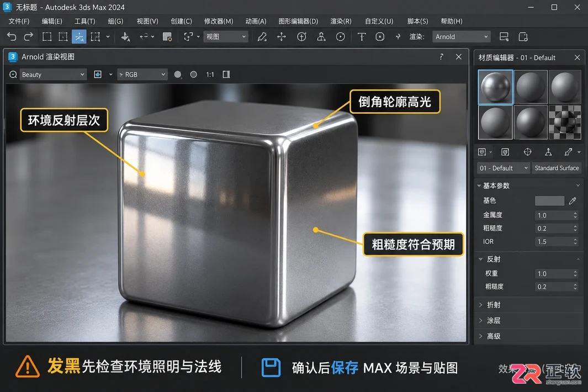The height and width of the screenshot is (392, 588).
Task: Select the pencil edit tool icon
Action: pos(262,37)
